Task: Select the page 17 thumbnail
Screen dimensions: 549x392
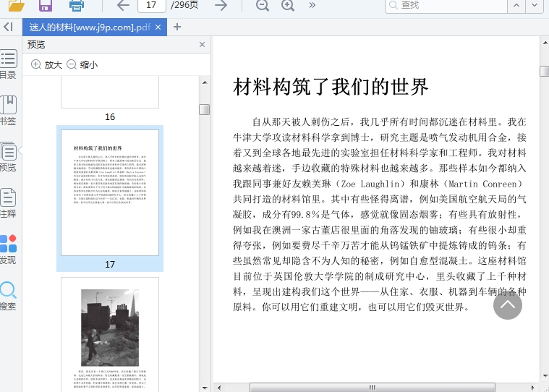Action: click(x=110, y=193)
